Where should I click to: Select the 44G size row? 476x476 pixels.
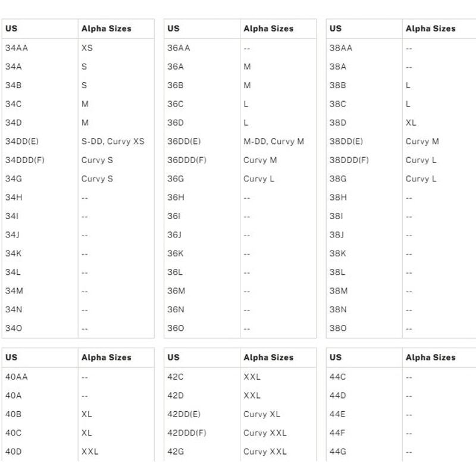[x=401, y=452]
